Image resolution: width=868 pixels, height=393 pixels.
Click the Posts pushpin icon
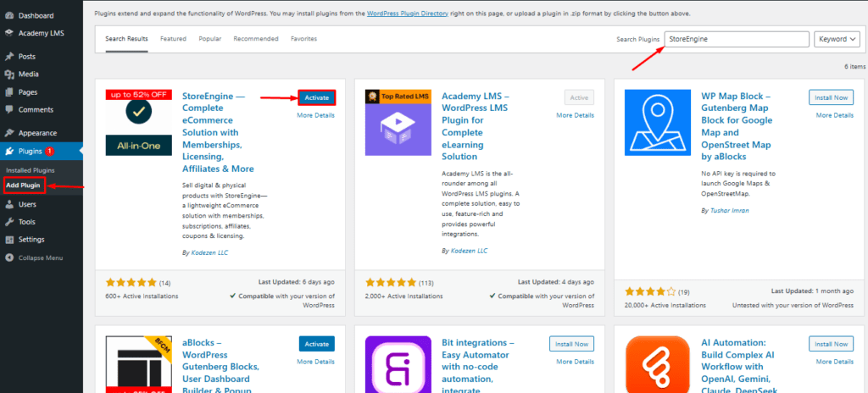8,57
